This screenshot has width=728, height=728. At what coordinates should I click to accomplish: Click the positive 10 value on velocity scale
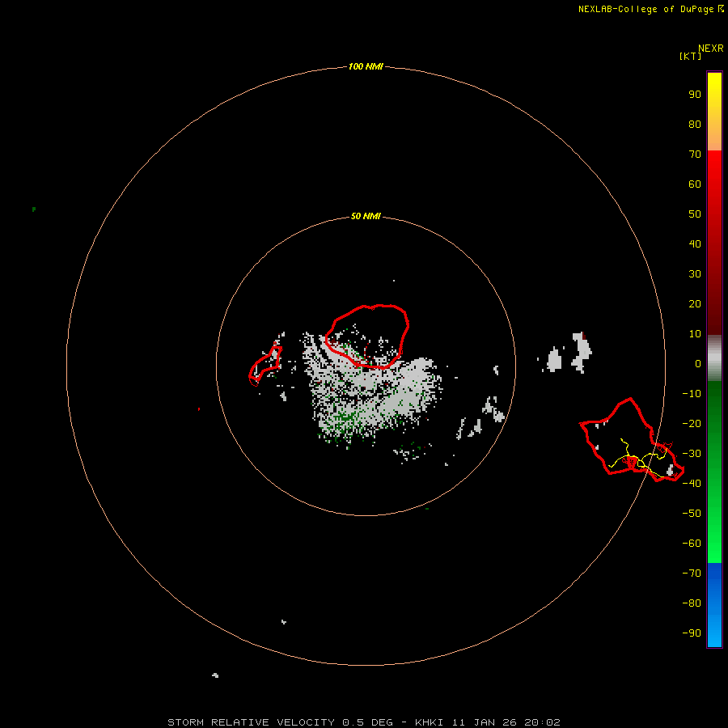click(x=695, y=334)
